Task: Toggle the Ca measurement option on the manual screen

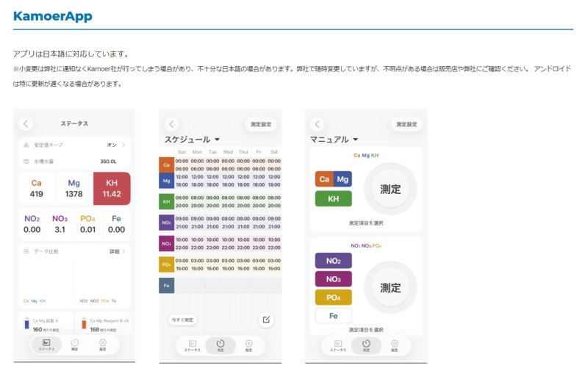Action: coord(324,179)
